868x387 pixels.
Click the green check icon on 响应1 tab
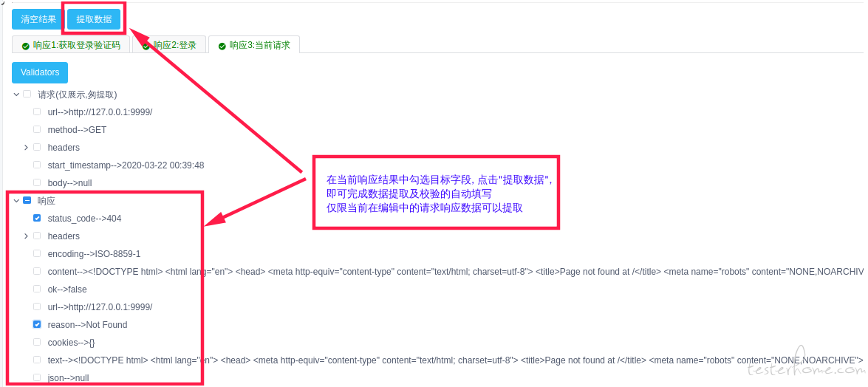coord(25,46)
